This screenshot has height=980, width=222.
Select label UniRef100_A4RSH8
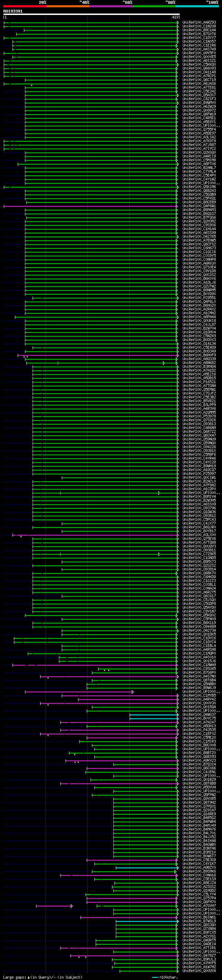[199, 650]
